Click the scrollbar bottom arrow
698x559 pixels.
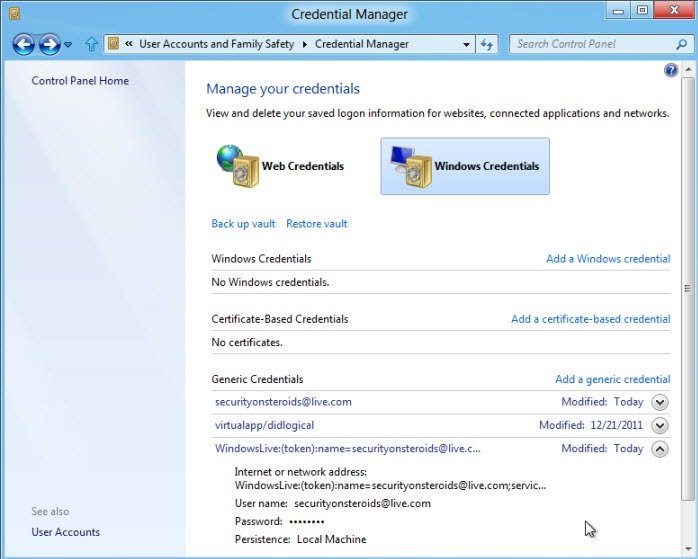pyautogui.click(x=688, y=550)
